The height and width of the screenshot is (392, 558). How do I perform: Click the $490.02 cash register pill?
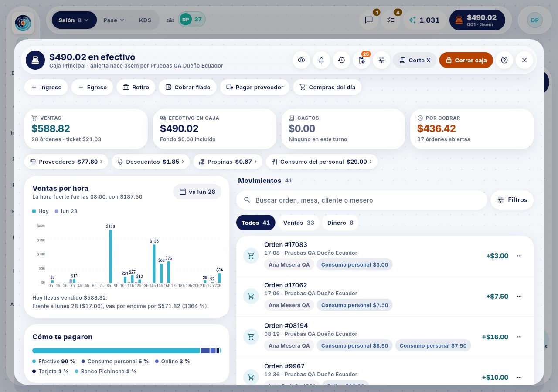(477, 20)
